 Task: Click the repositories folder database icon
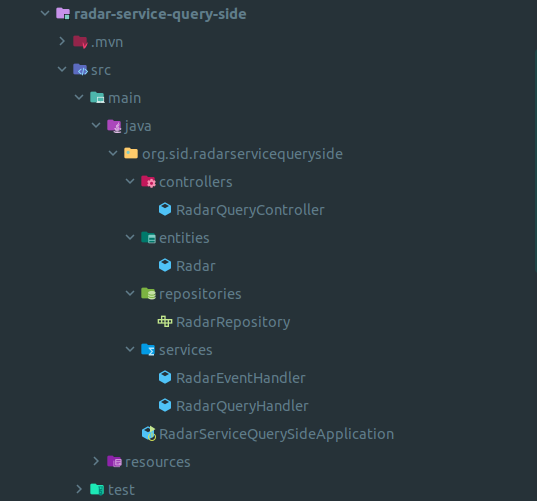[x=148, y=294]
